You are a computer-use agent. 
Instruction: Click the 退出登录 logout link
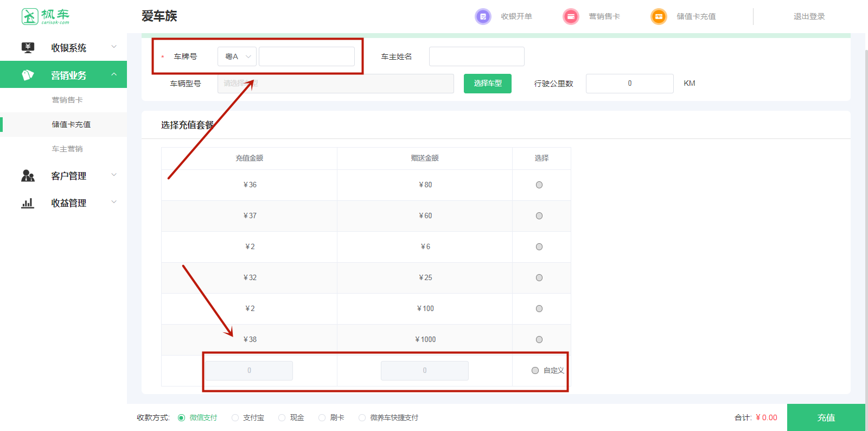click(x=809, y=16)
